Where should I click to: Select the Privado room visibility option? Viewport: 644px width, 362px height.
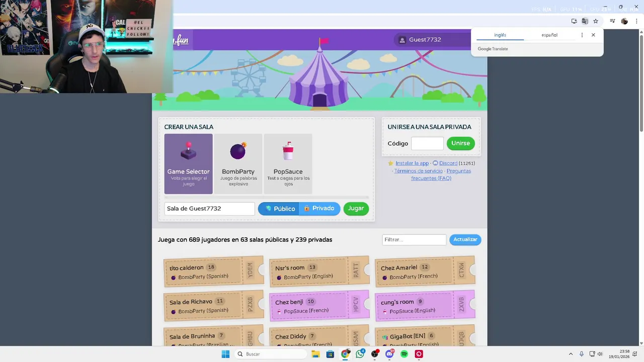(319, 209)
